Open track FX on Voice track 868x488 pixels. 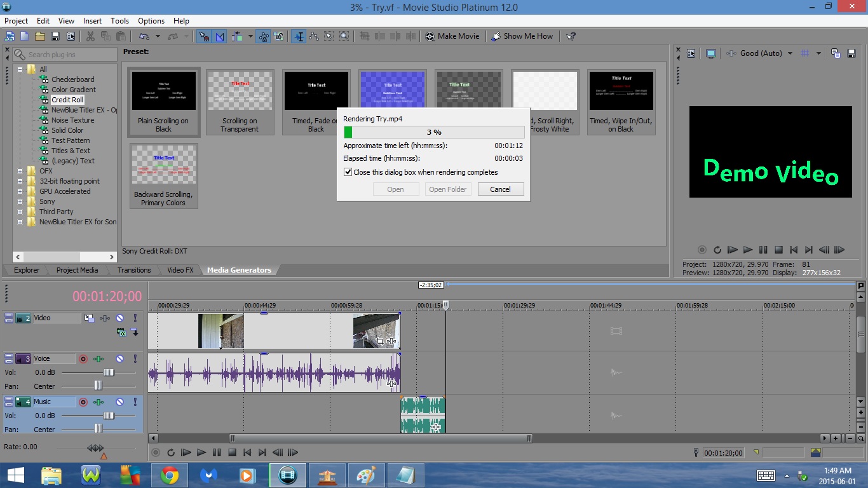point(98,359)
